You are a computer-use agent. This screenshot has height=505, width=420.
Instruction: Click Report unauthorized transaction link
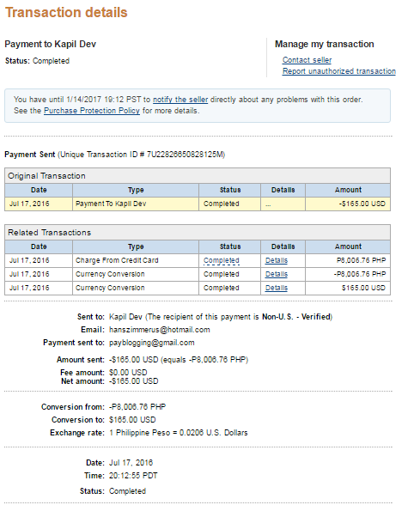pyautogui.click(x=338, y=70)
